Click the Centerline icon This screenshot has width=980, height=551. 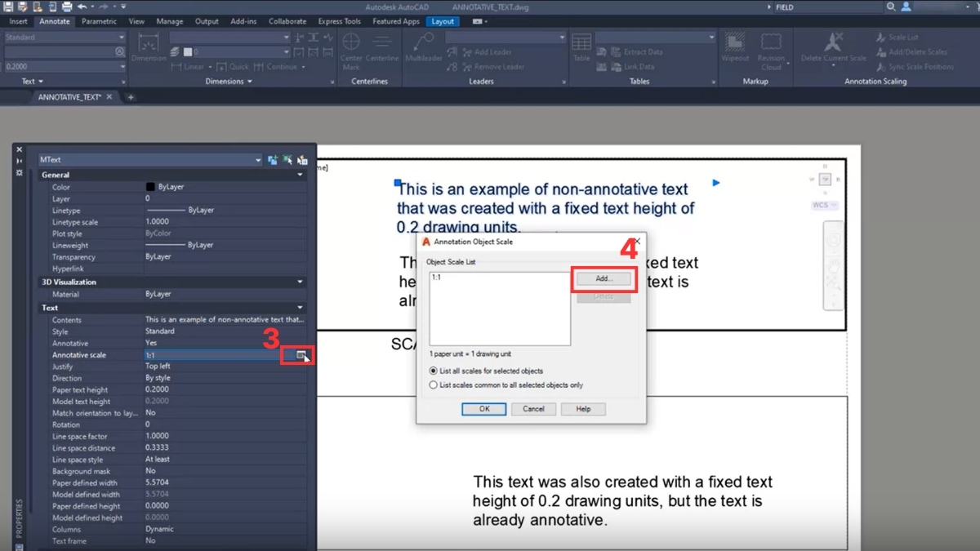click(381, 42)
